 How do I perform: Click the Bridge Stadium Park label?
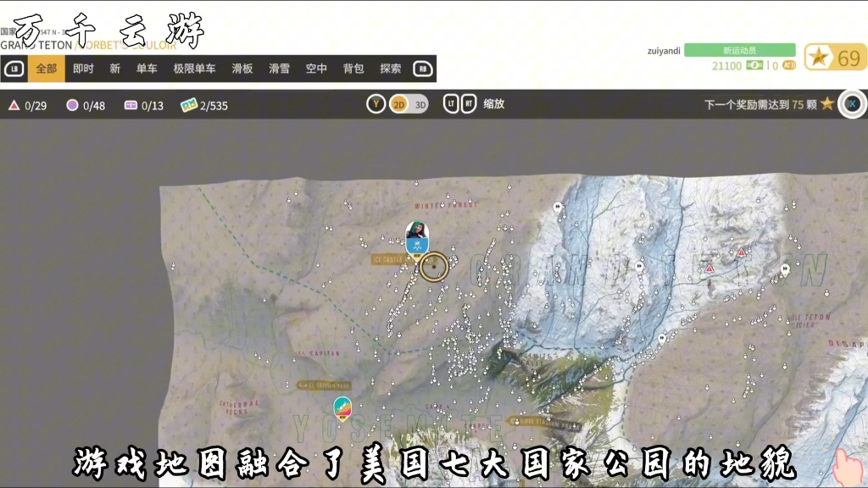(x=543, y=423)
